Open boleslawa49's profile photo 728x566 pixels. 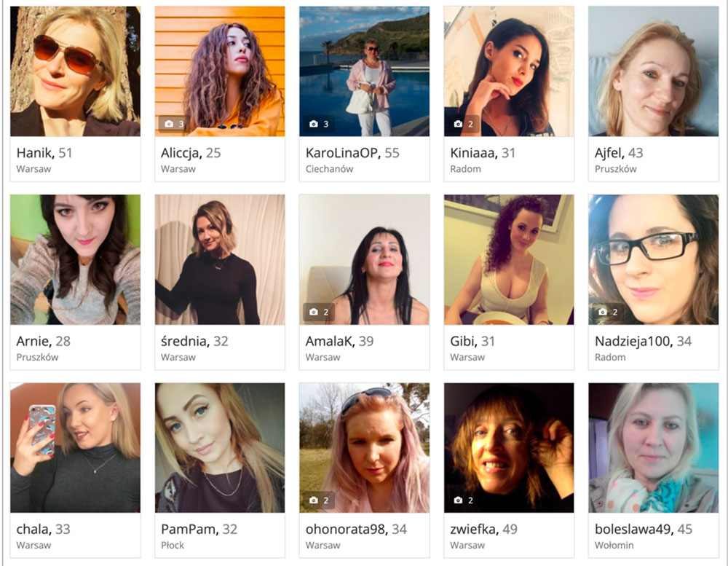653,447
